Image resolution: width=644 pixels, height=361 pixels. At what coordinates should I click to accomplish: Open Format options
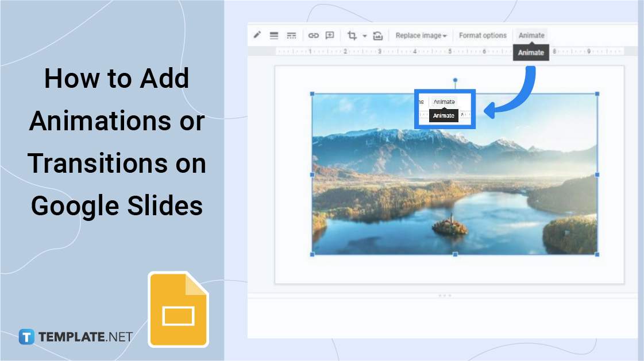(x=482, y=35)
